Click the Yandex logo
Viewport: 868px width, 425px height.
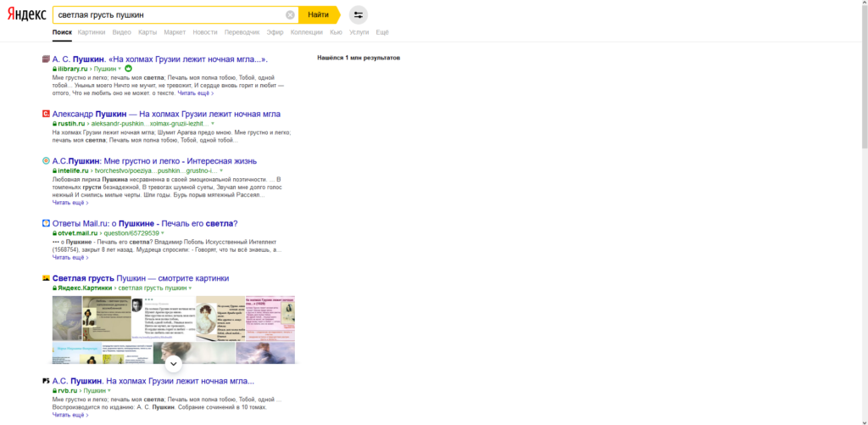pyautogui.click(x=26, y=15)
